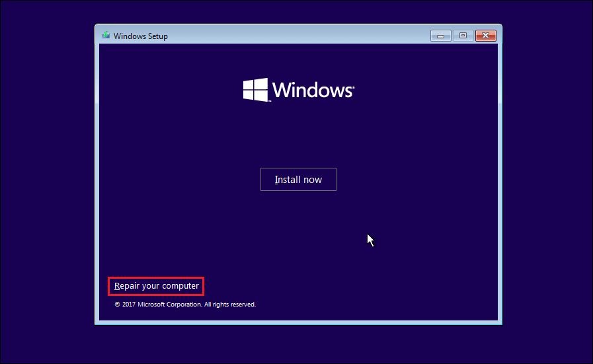Maximize the Windows Setup window
This screenshot has height=364, width=593.
463,36
